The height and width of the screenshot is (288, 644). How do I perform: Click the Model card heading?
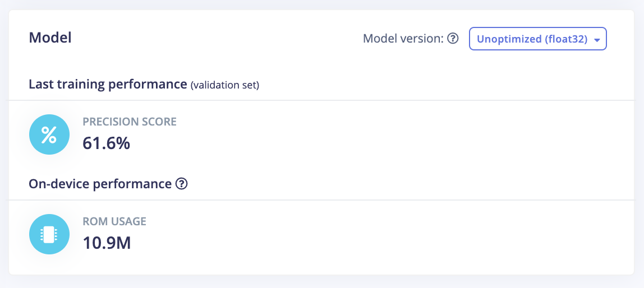coord(50,38)
